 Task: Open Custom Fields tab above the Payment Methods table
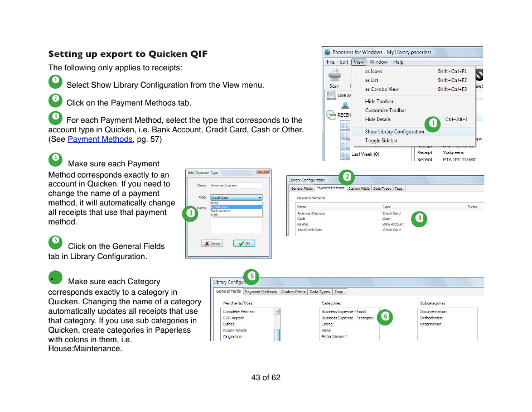[359, 189]
